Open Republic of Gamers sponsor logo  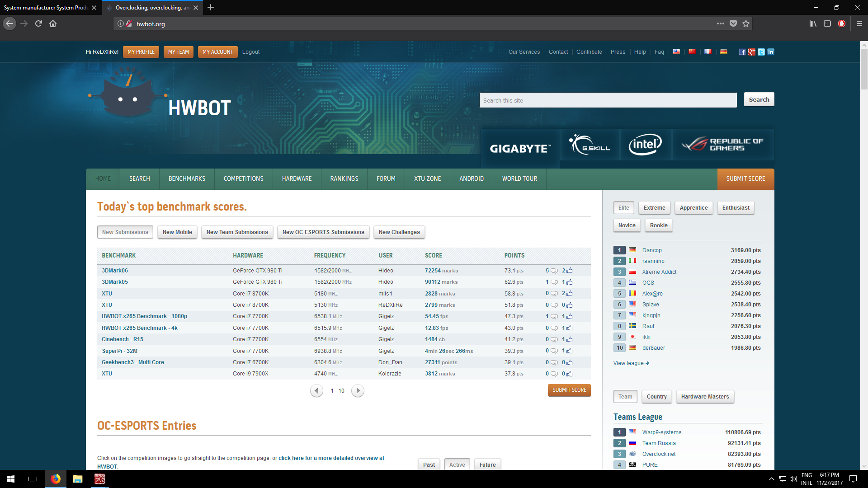(x=723, y=145)
